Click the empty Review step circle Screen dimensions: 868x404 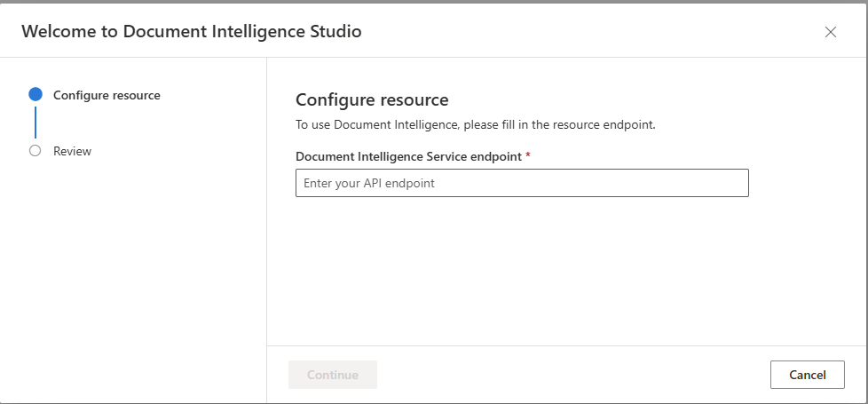(x=36, y=151)
